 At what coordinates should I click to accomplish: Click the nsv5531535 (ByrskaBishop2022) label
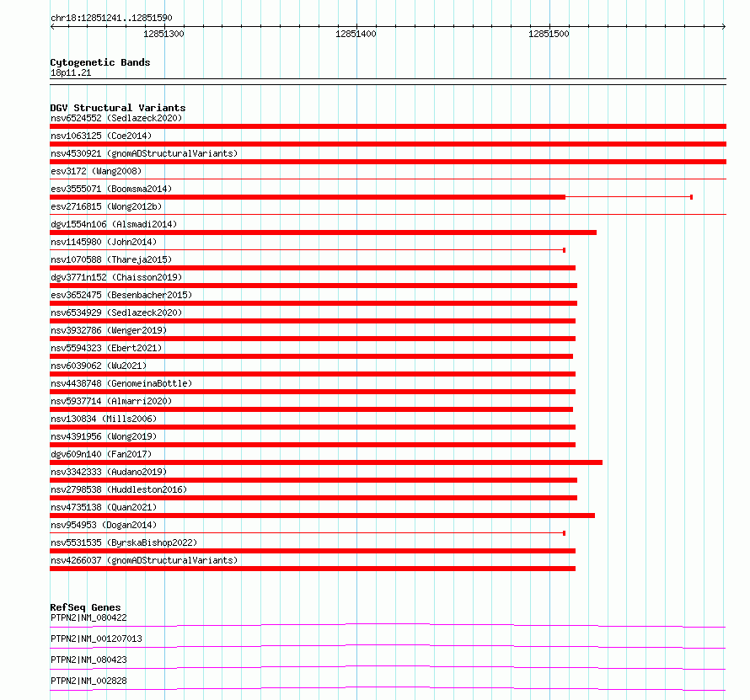pos(124,542)
